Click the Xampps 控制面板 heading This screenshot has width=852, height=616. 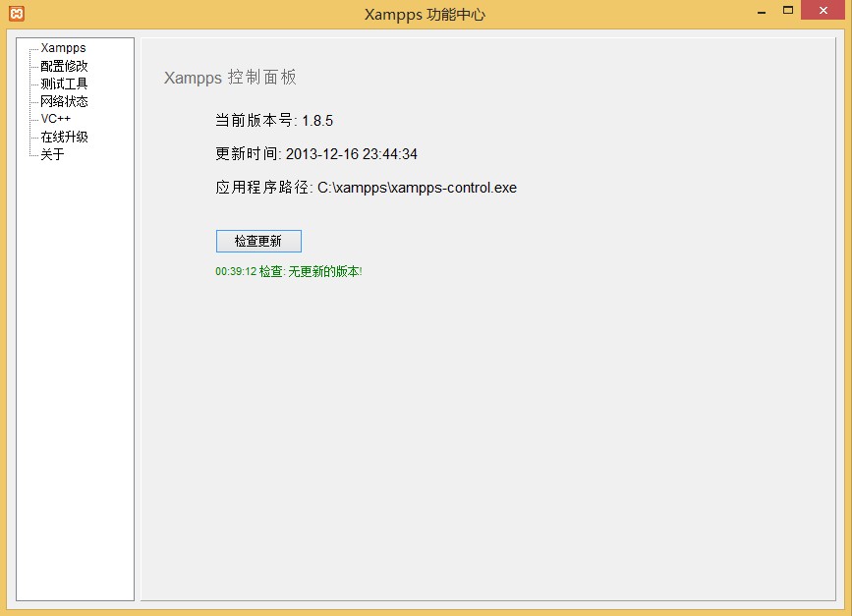pos(230,78)
